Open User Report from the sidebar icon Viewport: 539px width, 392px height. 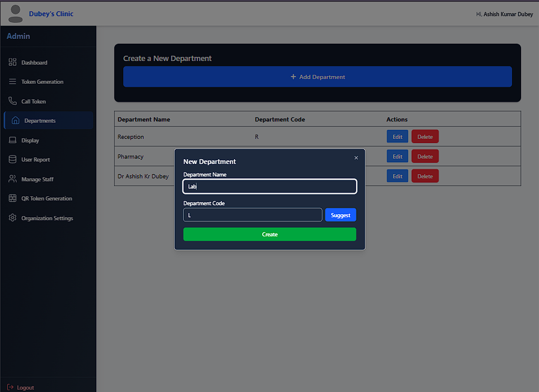[13, 159]
